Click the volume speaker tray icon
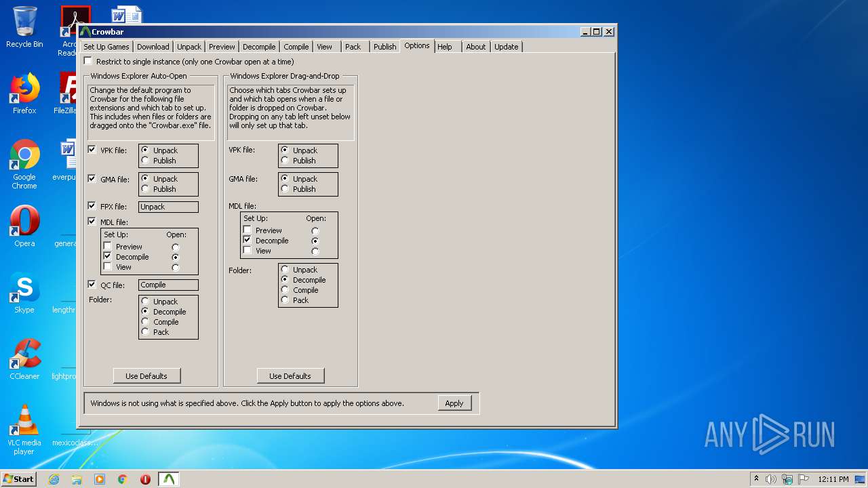This screenshot has height=488, width=868. (x=771, y=479)
